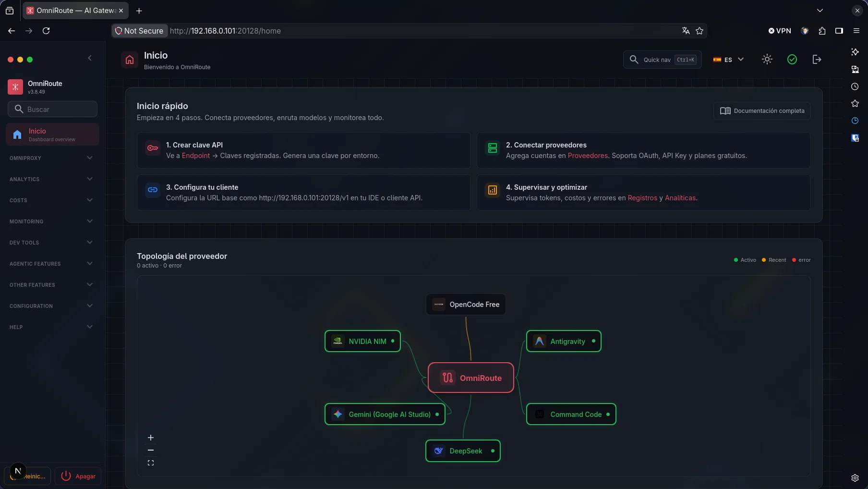Click the OmniRoute central node icon

click(448, 378)
